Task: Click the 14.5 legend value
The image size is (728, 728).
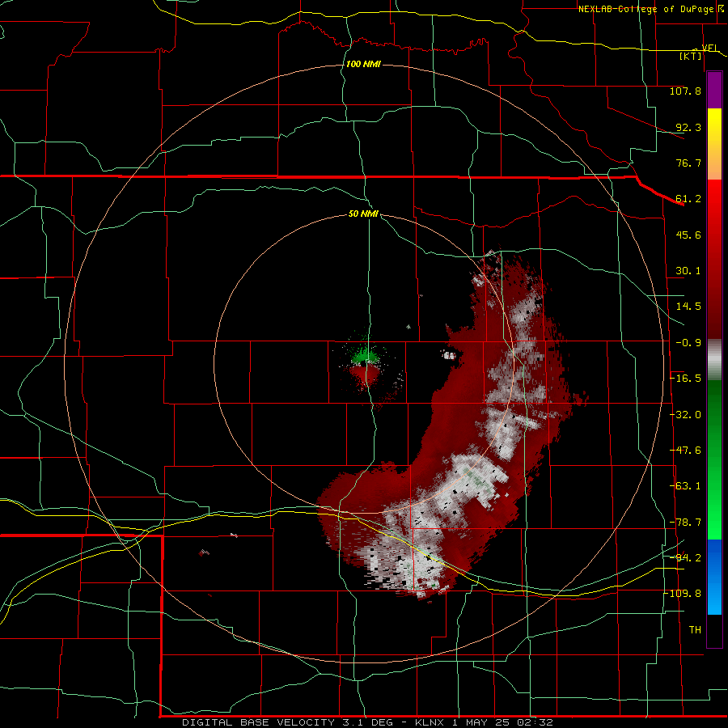Action: click(x=688, y=307)
